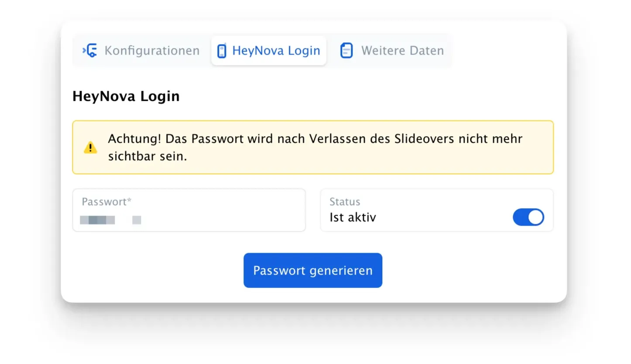Select the HeyNova Login tab label
The image size is (631, 364).
point(276,51)
